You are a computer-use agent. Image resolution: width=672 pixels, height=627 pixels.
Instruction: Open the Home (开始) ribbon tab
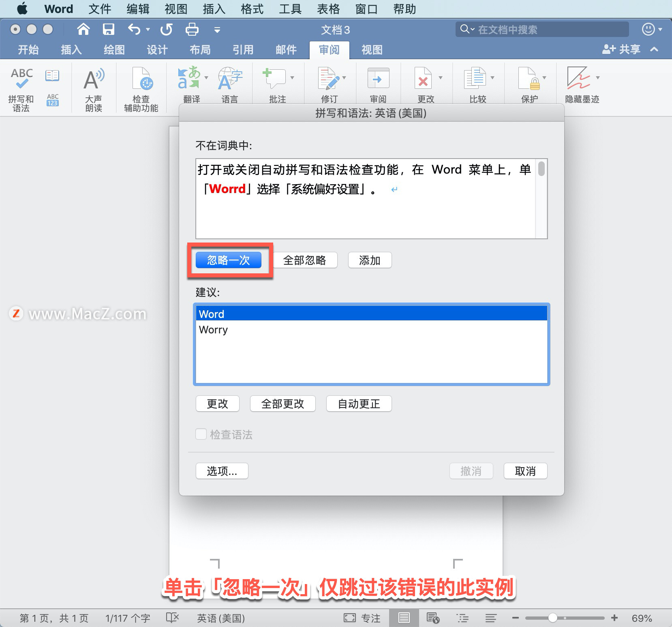[x=28, y=49]
